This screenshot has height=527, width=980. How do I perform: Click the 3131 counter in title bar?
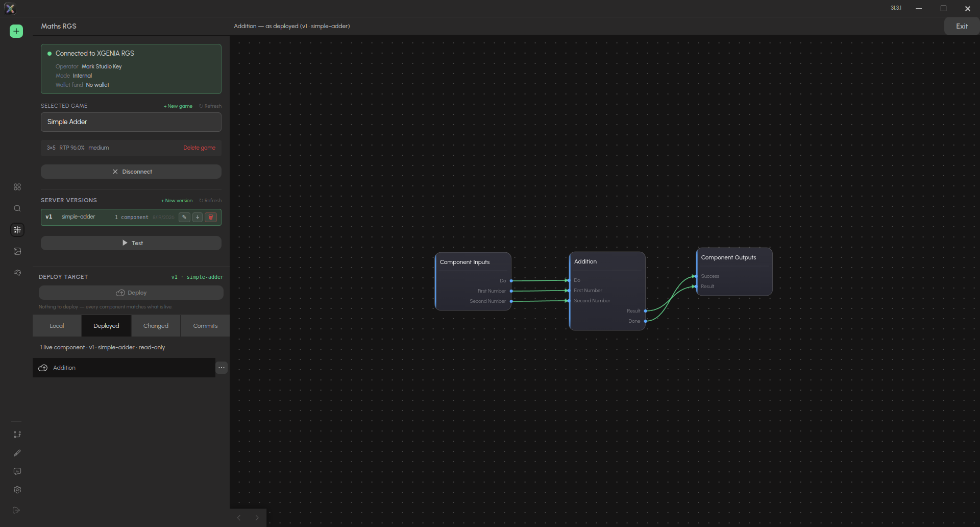pos(896,8)
